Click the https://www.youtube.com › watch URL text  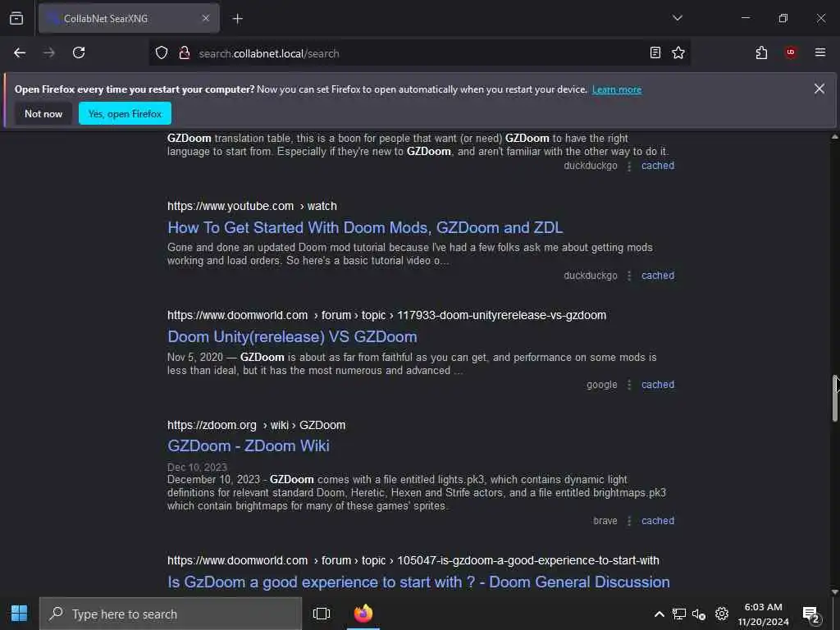(252, 206)
